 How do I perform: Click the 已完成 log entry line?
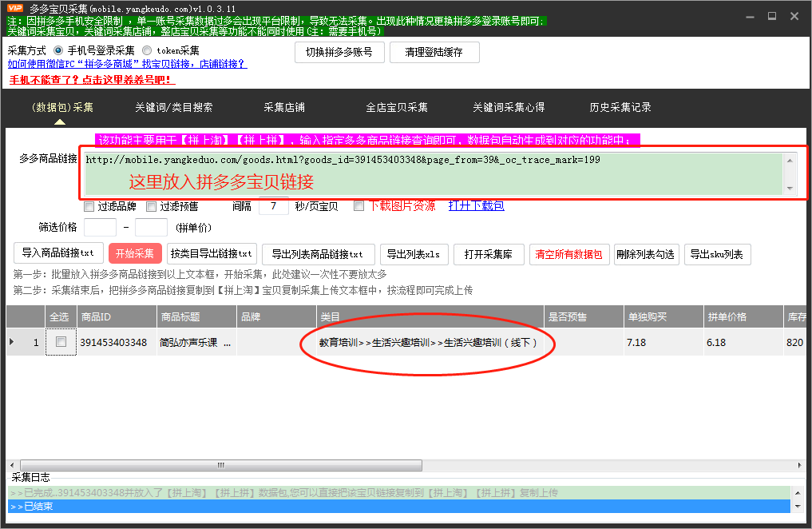[399, 493]
